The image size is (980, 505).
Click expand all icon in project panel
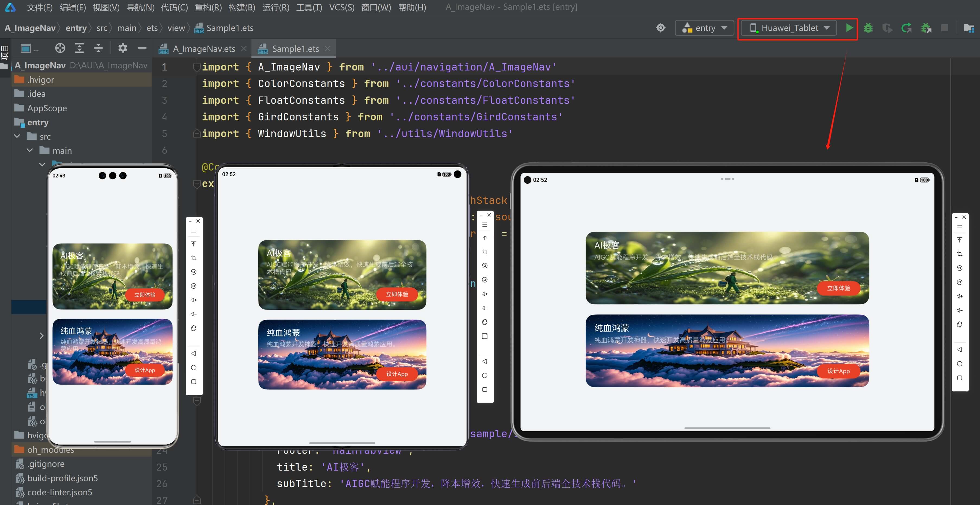tap(79, 48)
